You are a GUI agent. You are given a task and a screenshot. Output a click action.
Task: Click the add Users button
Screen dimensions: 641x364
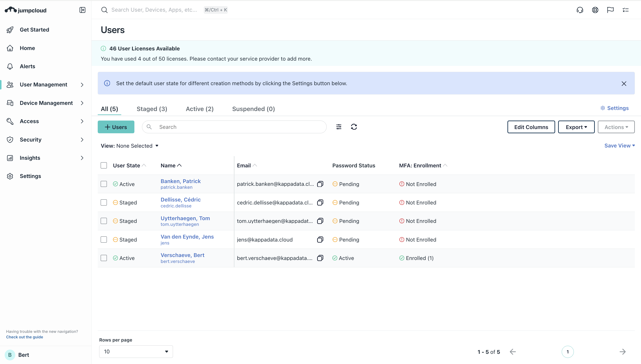tap(116, 127)
